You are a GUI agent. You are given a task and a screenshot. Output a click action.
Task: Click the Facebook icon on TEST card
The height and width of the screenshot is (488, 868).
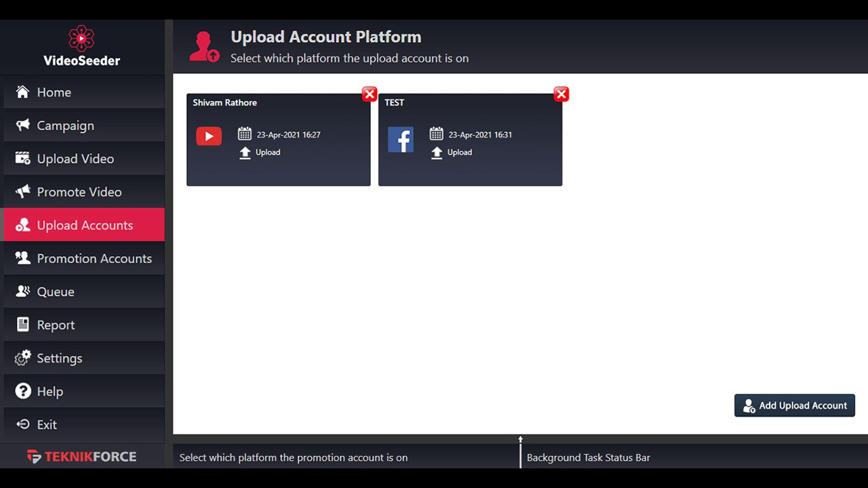click(x=401, y=140)
